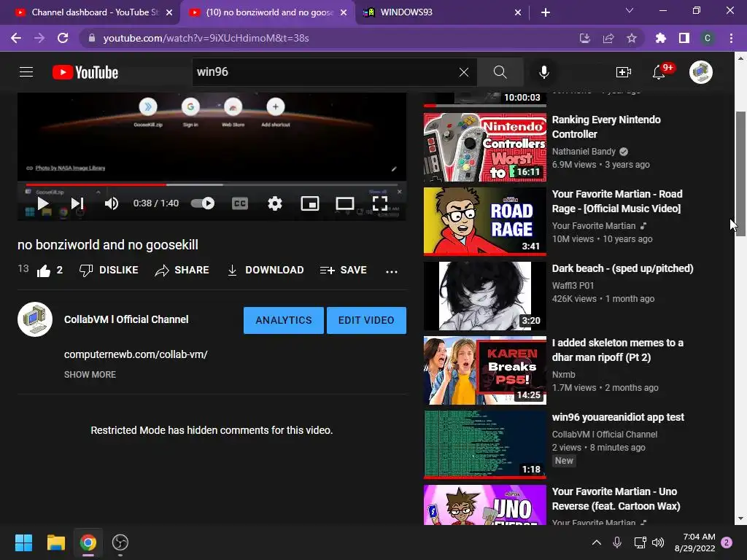This screenshot has width=747, height=560.
Task: Show hidden tray icons chevron
Action: pyautogui.click(x=597, y=542)
